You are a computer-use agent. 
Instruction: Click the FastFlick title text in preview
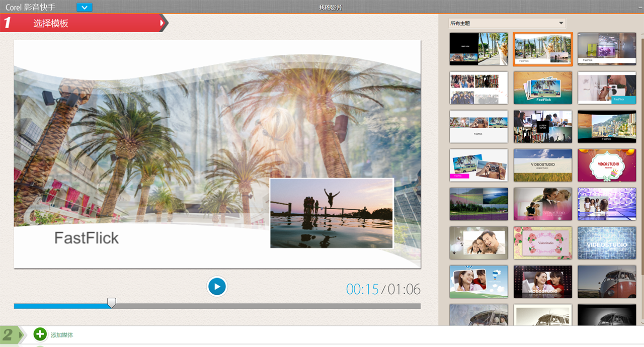click(87, 238)
